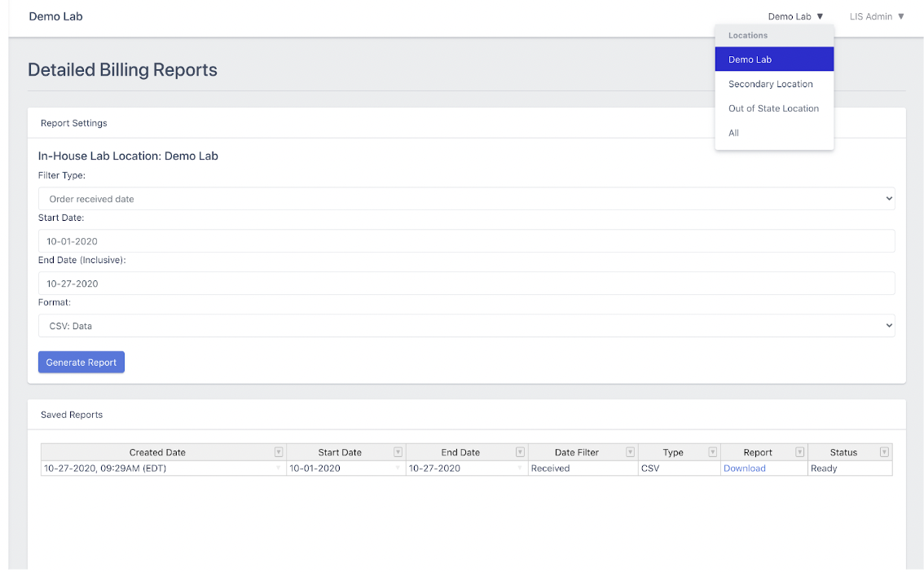Image resolution: width=924 pixels, height=572 pixels.
Task: Open filter menu on Report column
Action: pyautogui.click(x=799, y=452)
